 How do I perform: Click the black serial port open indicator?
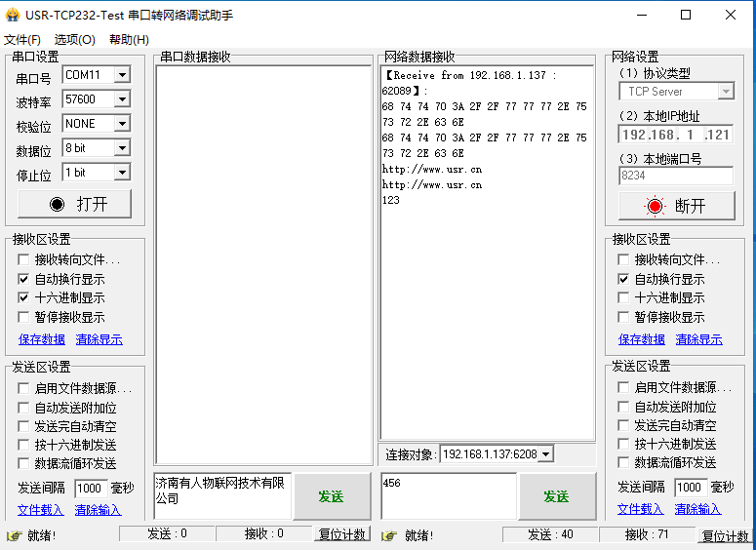(x=57, y=204)
